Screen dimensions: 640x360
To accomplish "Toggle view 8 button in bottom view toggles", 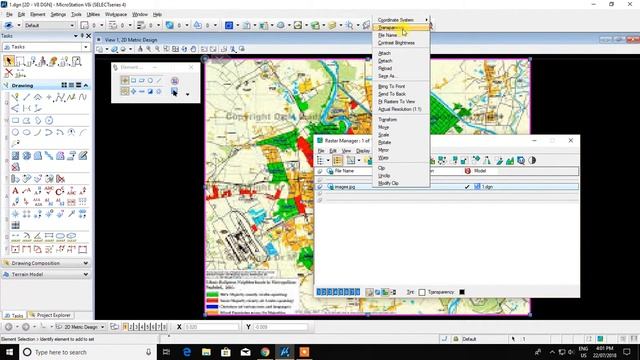I will (x=164, y=327).
